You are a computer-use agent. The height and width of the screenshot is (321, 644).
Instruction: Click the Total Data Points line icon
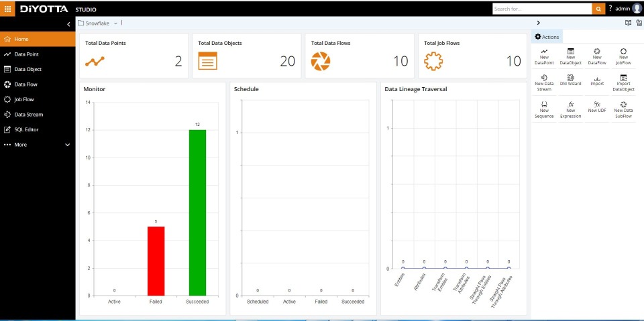coord(95,61)
